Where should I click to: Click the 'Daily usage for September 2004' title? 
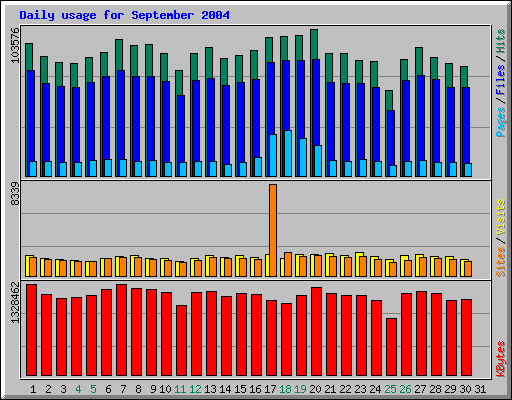coord(124,15)
